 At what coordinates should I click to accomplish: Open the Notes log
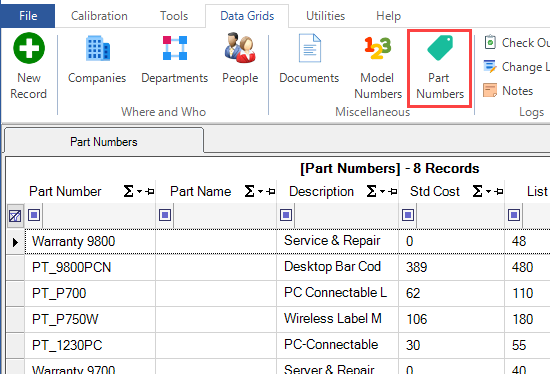coord(508,91)
